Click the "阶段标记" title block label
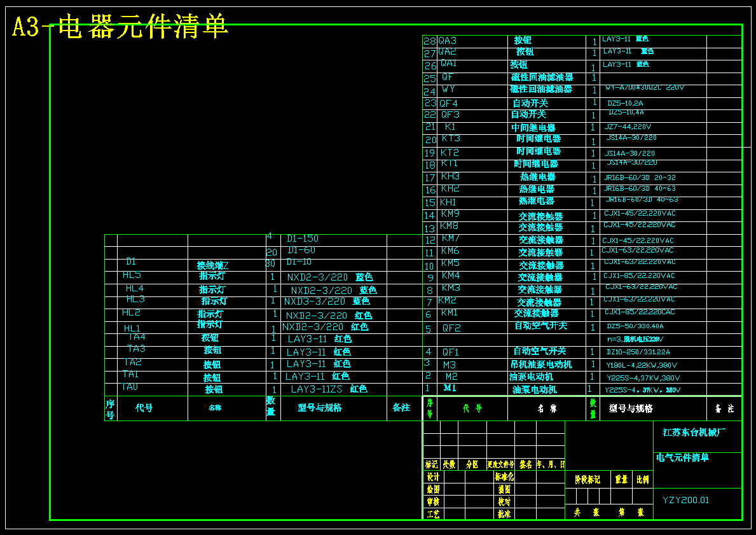 (588, 480)
